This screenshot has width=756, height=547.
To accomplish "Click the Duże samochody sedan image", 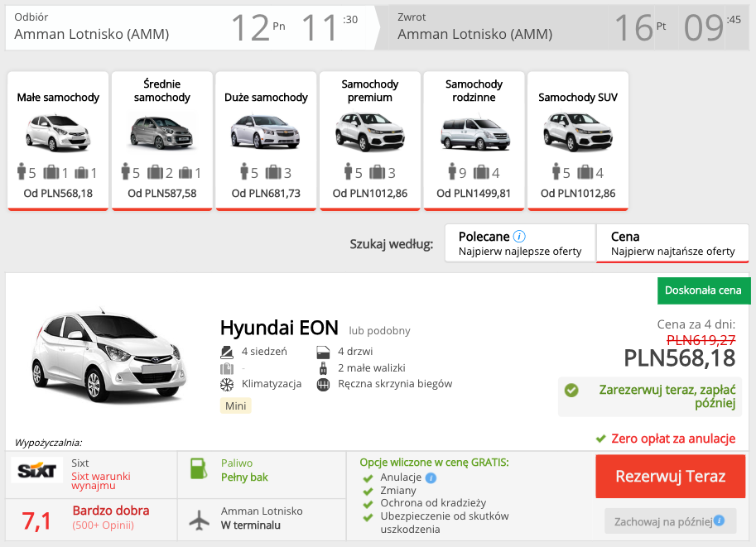I will [265, 132].
